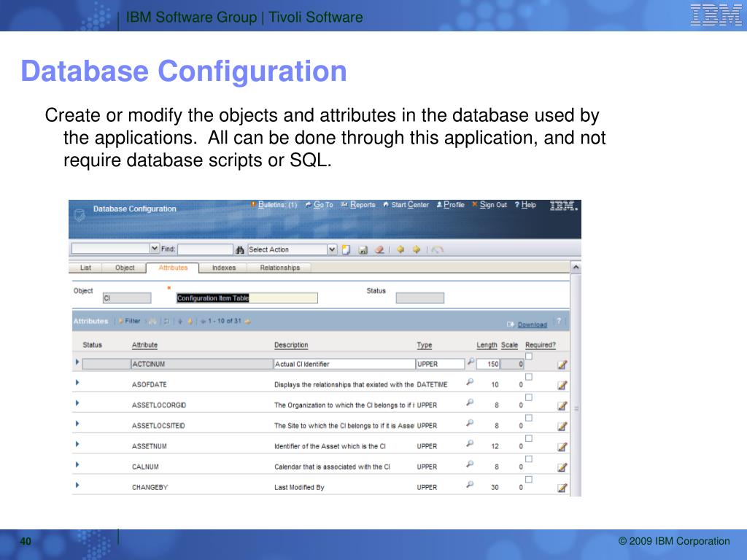
Task: Click the binoculars Find icon
Action: tap(239, 249)
